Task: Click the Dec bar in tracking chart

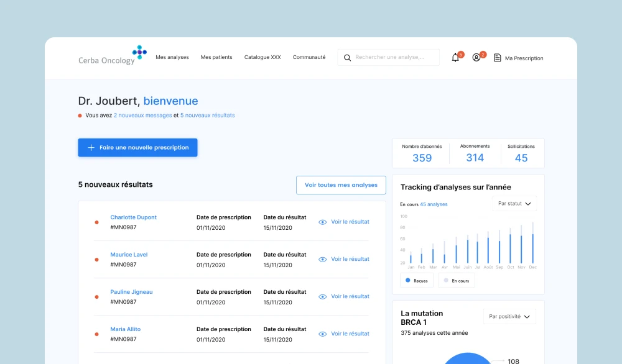Action: [x=533, y=243]
